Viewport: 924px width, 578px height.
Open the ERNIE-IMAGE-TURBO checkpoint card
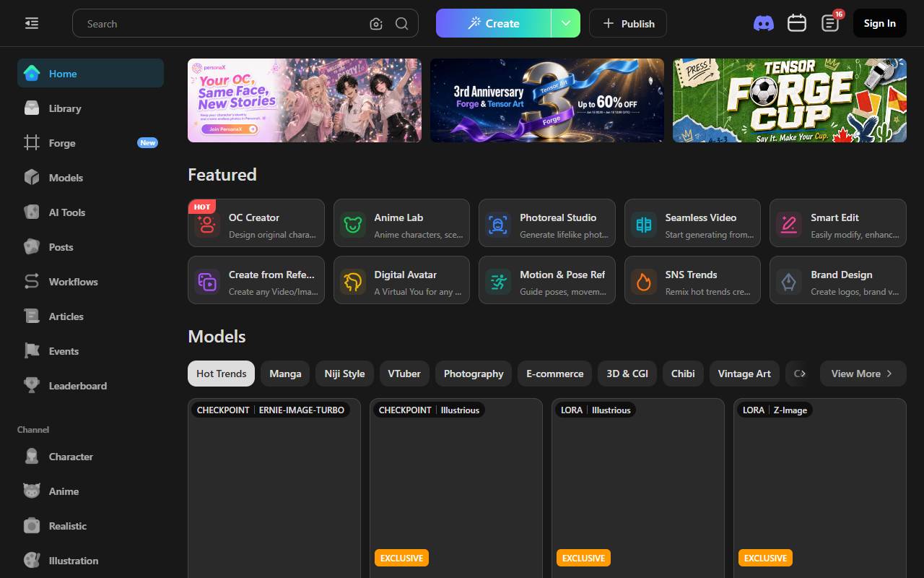(x=274, y=488)
